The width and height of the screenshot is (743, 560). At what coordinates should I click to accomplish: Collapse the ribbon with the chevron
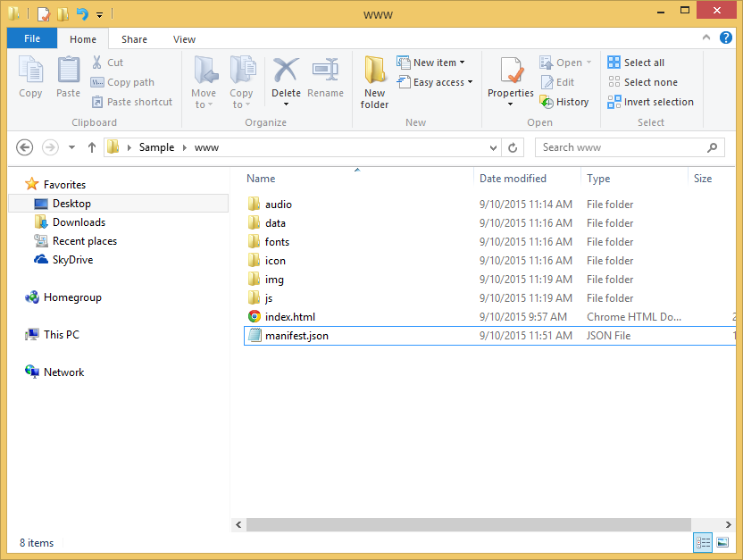tap(706, 38)
